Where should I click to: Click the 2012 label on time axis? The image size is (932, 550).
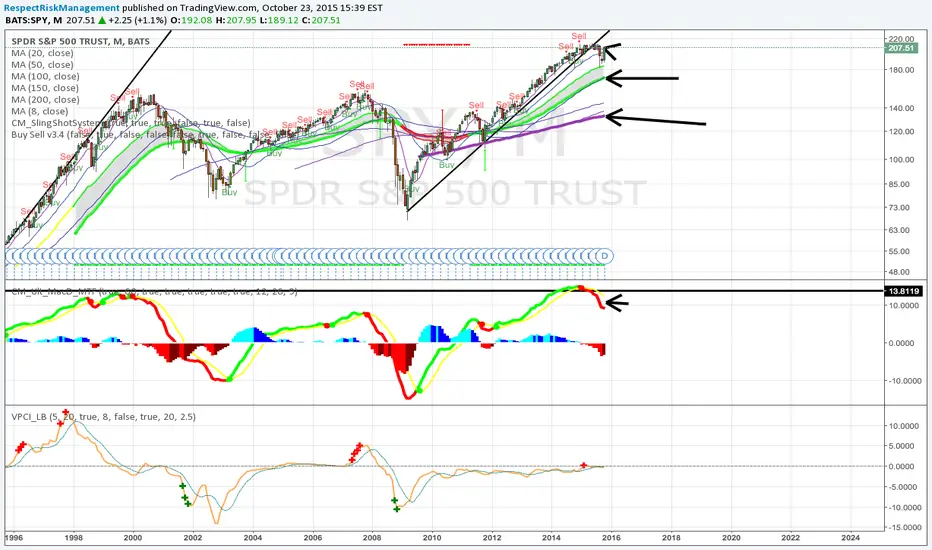[492, 538]
